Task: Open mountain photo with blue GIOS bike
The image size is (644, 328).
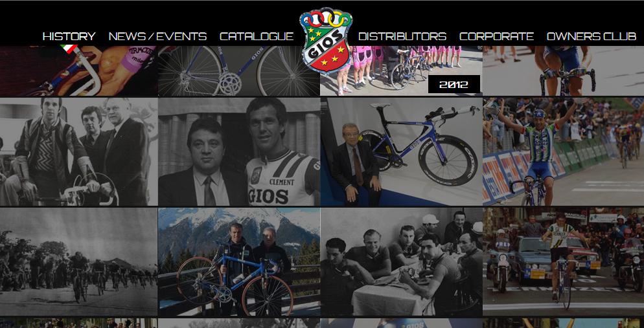Action: pos(238,262)
